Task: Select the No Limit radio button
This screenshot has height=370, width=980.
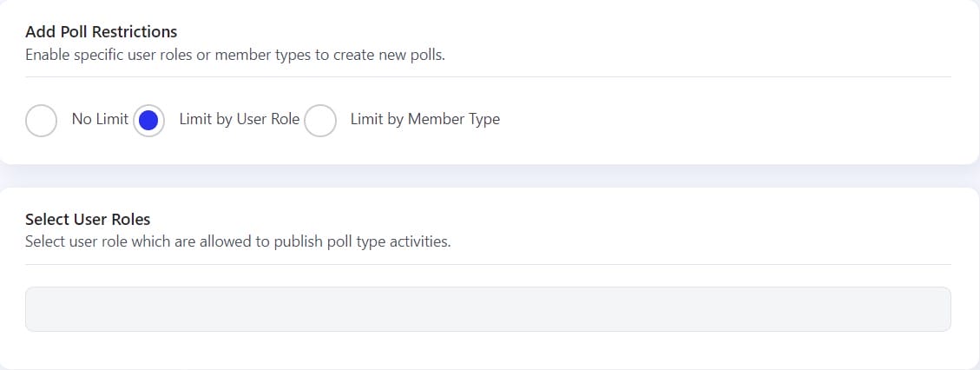Action: point(42,121)
